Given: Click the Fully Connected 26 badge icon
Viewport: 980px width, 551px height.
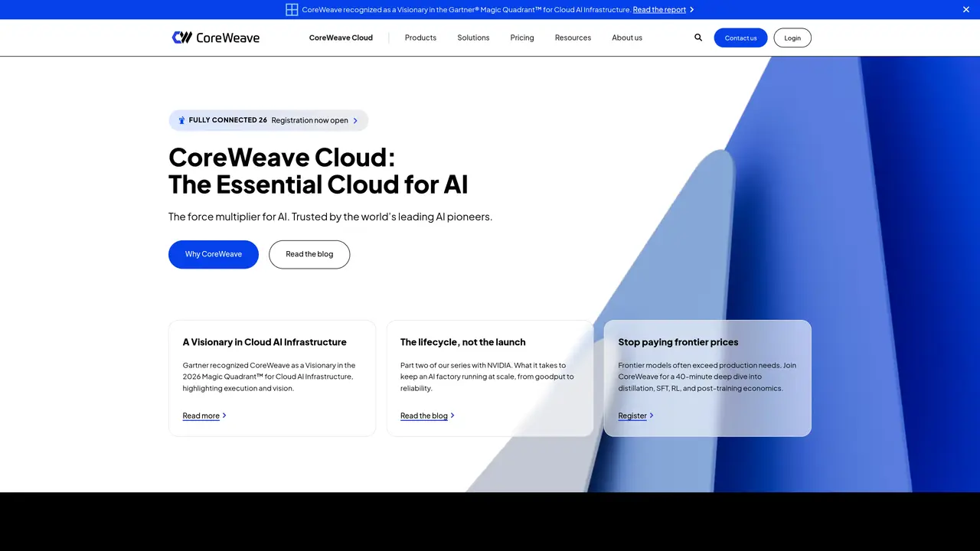Looking at the screenshot, I should coord(181,120).
